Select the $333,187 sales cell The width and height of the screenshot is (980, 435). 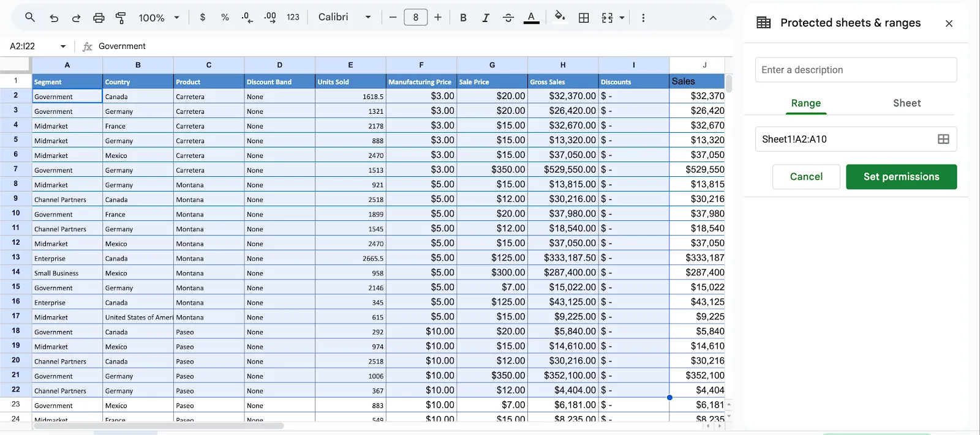click(x=697, y=258)
